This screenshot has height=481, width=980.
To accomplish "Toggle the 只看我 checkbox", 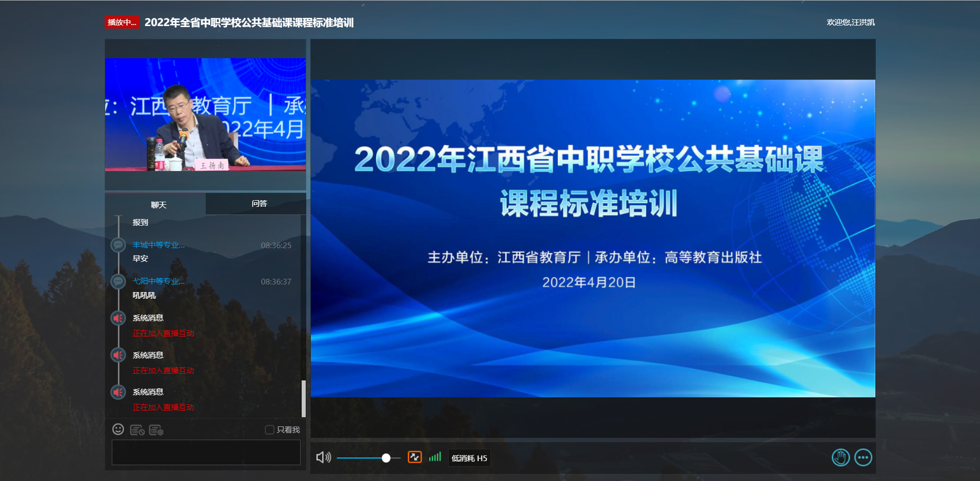I will [269, 429].
